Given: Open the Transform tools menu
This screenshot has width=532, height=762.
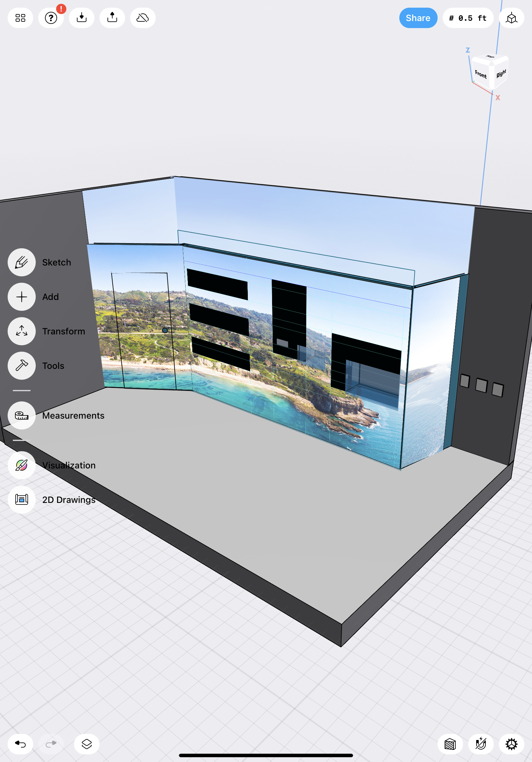Looking at the screenshot, I should pyautogui.click(x=22, y=331).
